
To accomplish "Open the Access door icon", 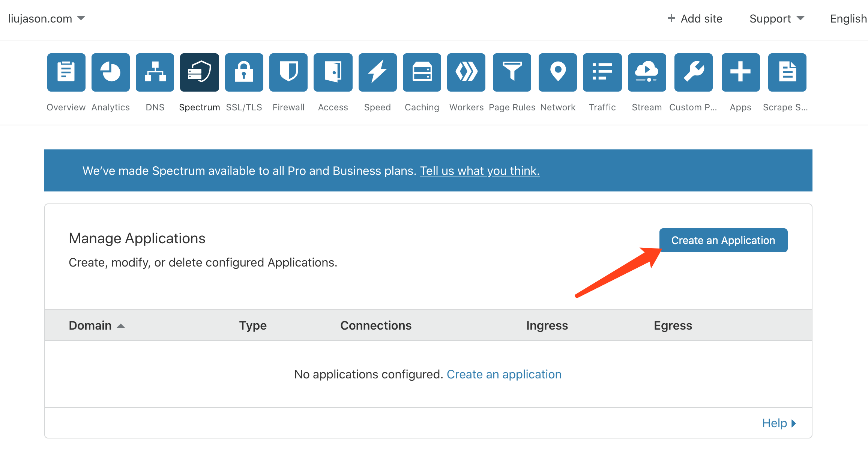I will pyautogui.click(x=333, y=72).
